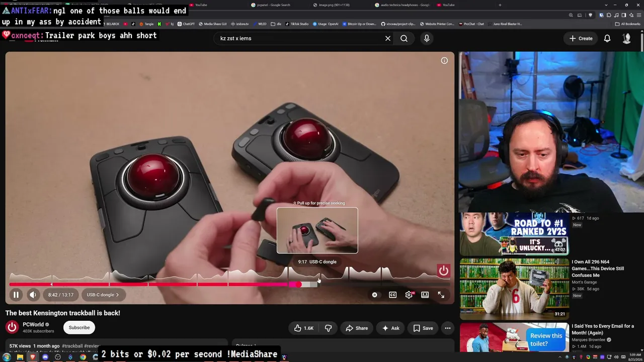Open ChatGPT bookmark
This screenshot has width=644, height=362.
(186, 24)
